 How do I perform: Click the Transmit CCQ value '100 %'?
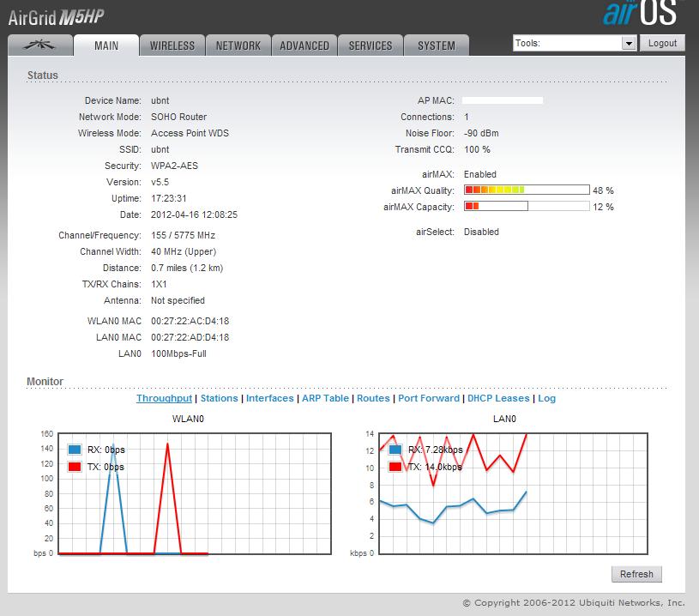[x=477, y=149]
